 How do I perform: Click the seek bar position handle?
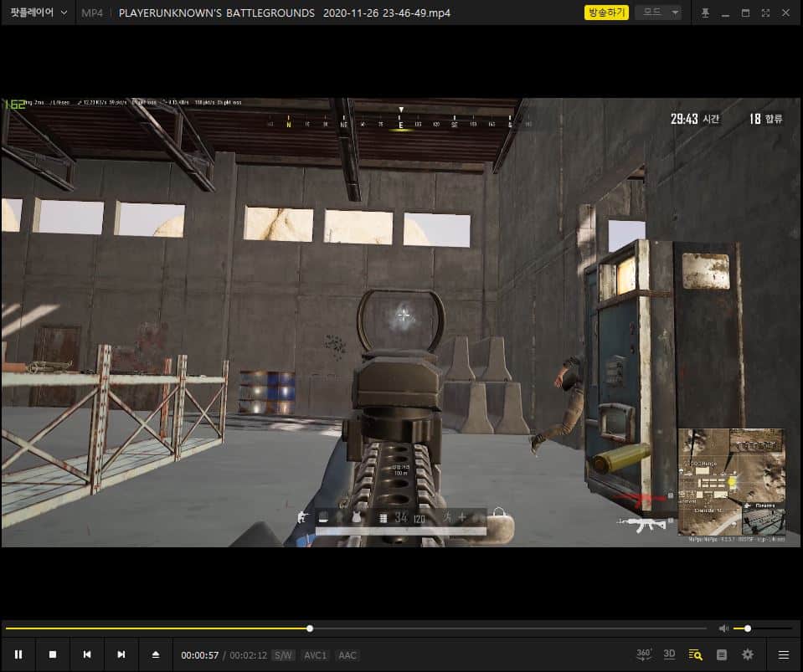coord(310,628)
